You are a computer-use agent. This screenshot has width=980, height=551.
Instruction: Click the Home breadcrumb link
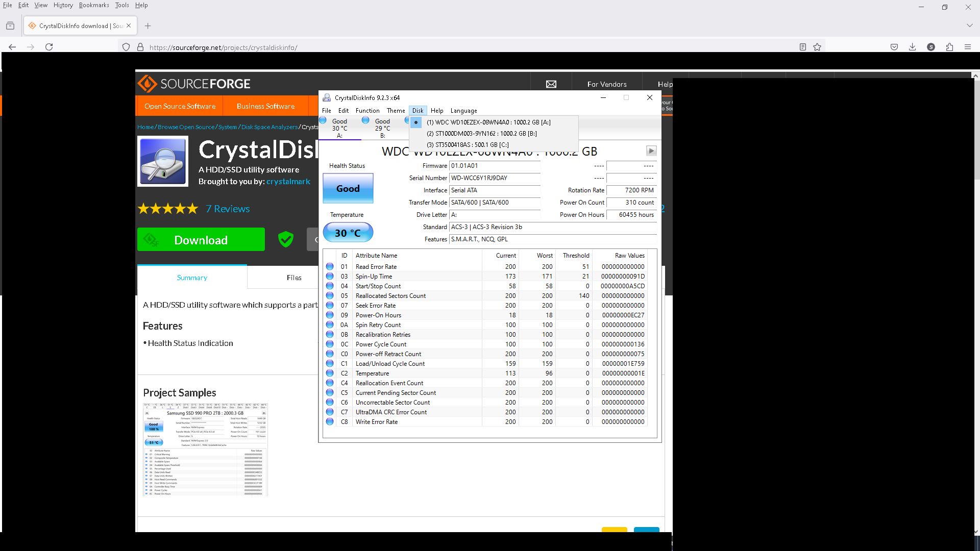click(145, 127)
